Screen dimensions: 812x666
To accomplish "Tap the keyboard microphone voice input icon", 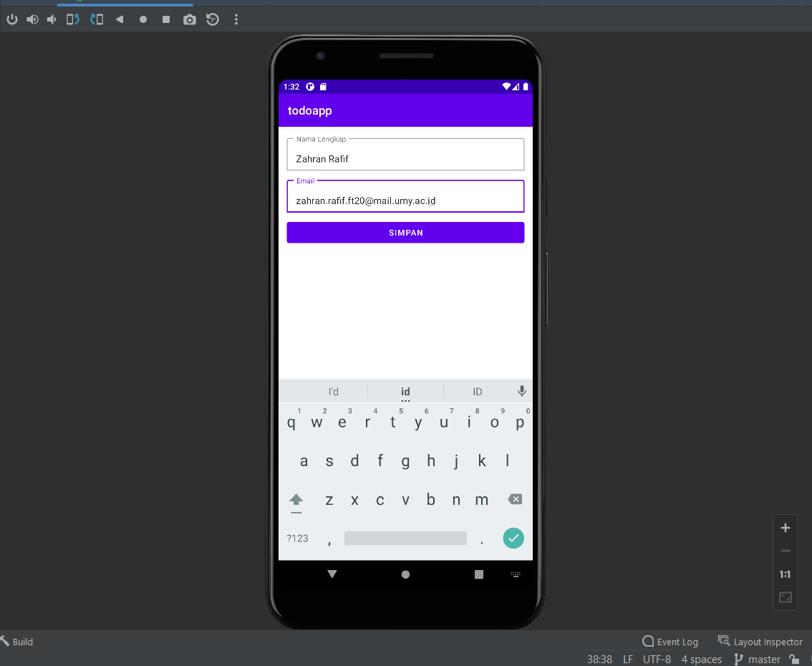I will 522,391.
